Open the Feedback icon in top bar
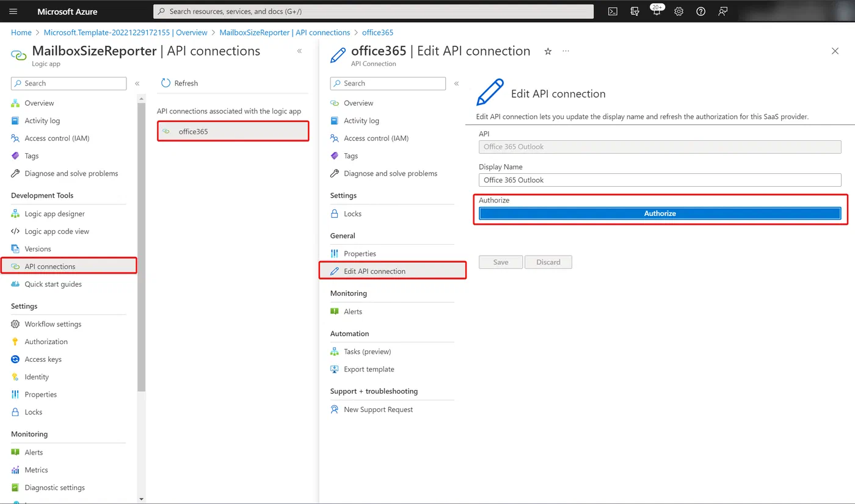Screen dimensions: 855x504 pyautogui.click(x=723, y=12)
